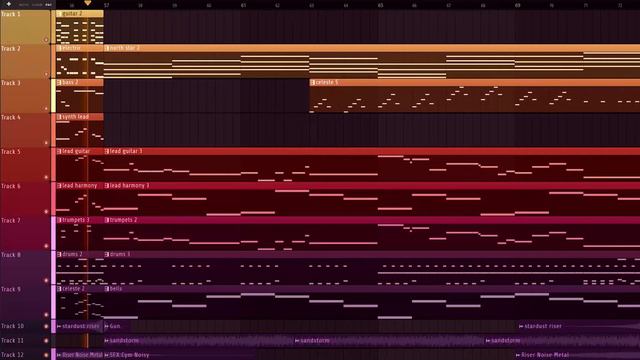Click bar 65 on the timeline ruler
Viewport: 640px width, 360px height.
(380, 5)
